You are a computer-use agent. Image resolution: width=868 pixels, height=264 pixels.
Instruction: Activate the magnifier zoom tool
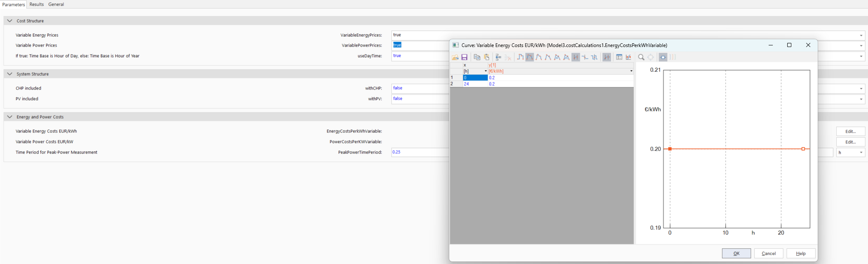(641, 57)
